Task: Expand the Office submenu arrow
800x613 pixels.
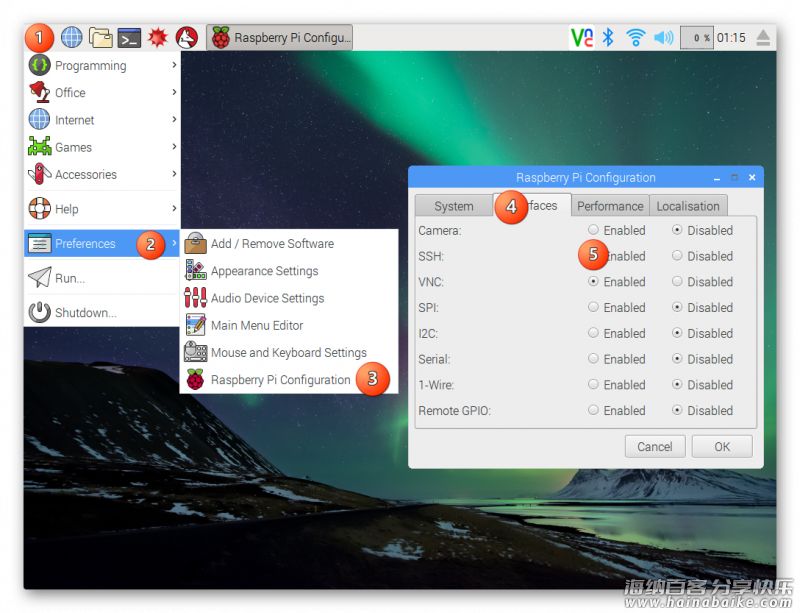Action: [x=174, y=92]
